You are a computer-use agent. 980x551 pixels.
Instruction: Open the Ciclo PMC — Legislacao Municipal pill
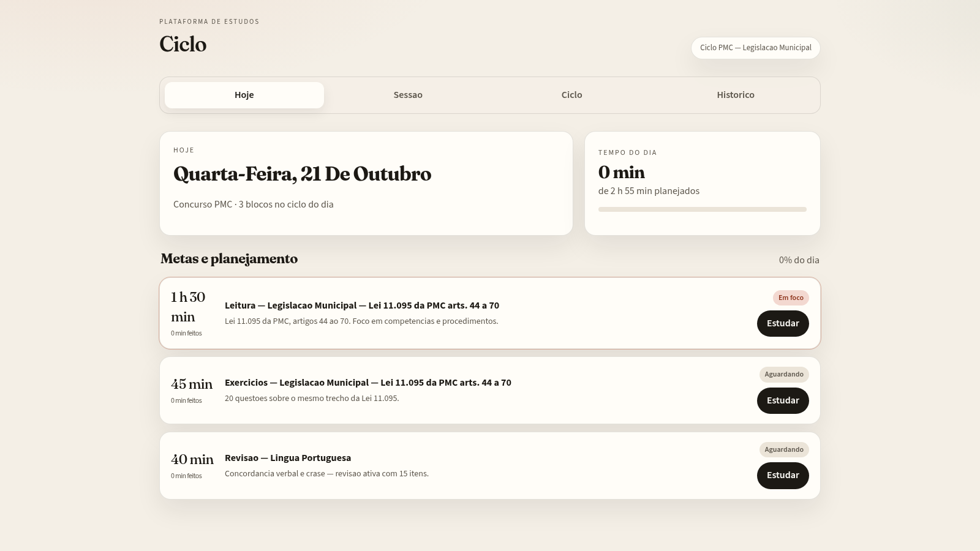tap(756, 48)
